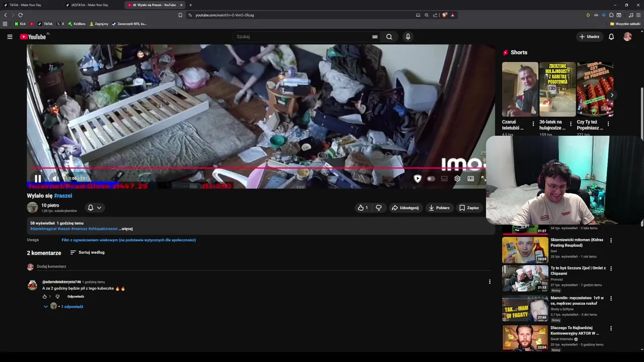Open options for the Czaruś teletubiś Short
This screenshot has height=362, width=644.
[x=533, y=124]
